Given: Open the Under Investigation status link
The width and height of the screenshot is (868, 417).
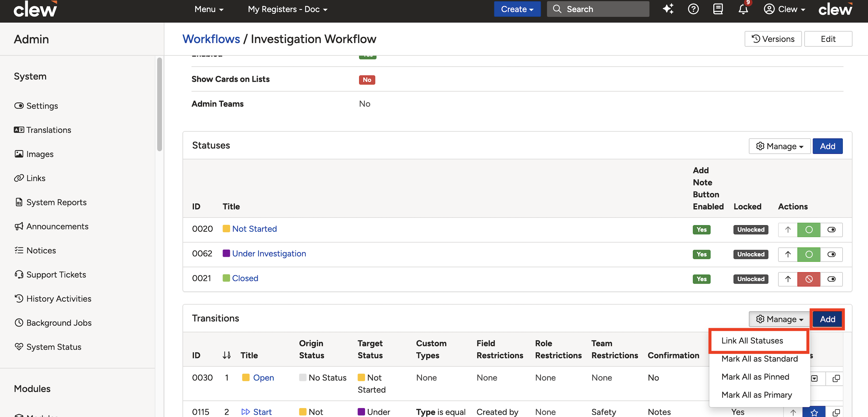Looking at the screenshot, I should click(269, 254).
